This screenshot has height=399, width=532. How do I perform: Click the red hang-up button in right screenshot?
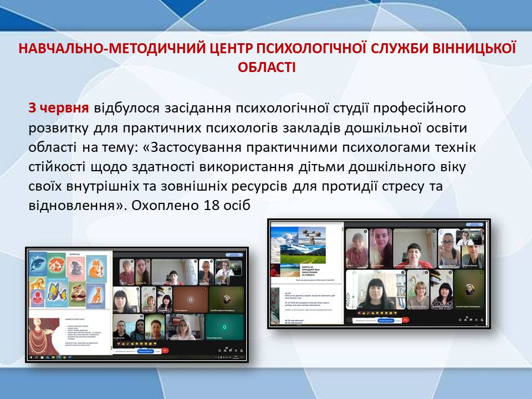click(x=406, y=320)
